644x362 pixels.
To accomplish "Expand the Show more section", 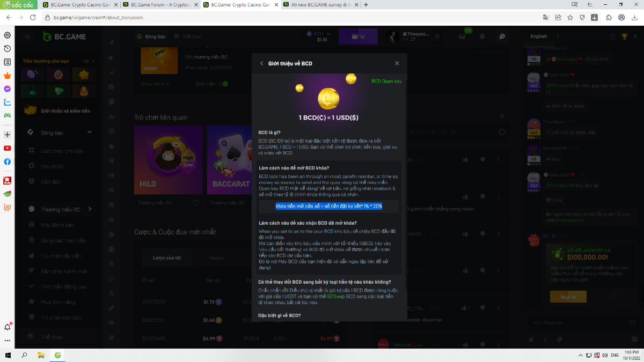I will click(155, 84).
